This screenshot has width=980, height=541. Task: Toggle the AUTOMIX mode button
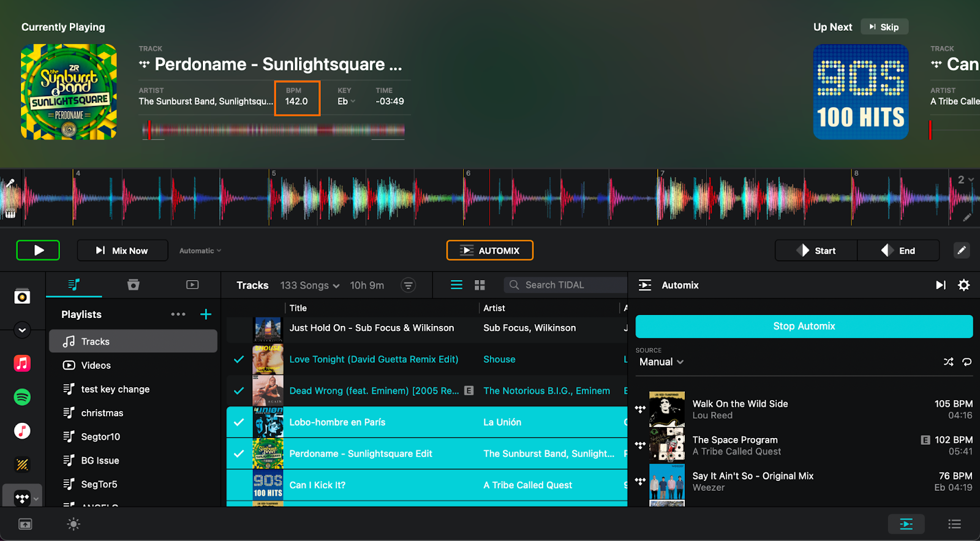[489, 251]
